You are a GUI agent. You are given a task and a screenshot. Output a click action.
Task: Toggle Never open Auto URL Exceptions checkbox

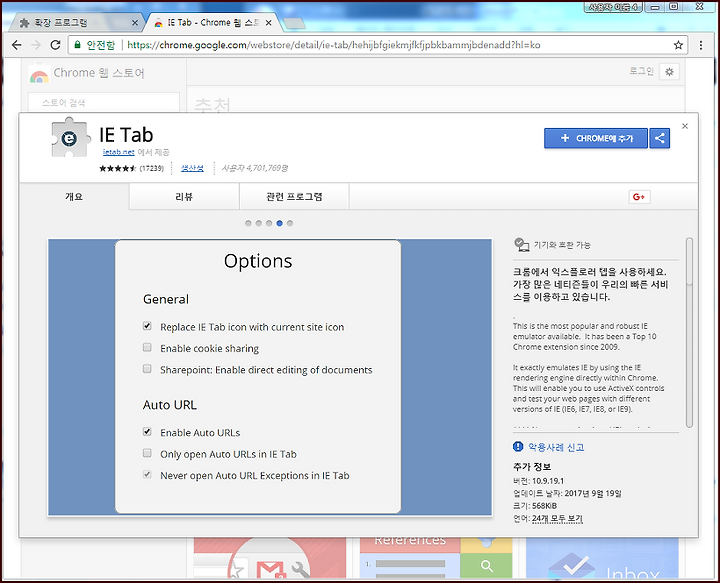click(x=147, y=474)
